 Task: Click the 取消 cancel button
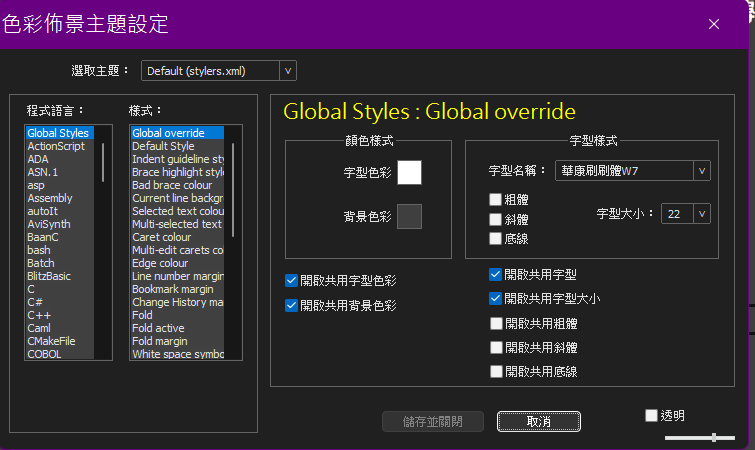click(539, 422)
